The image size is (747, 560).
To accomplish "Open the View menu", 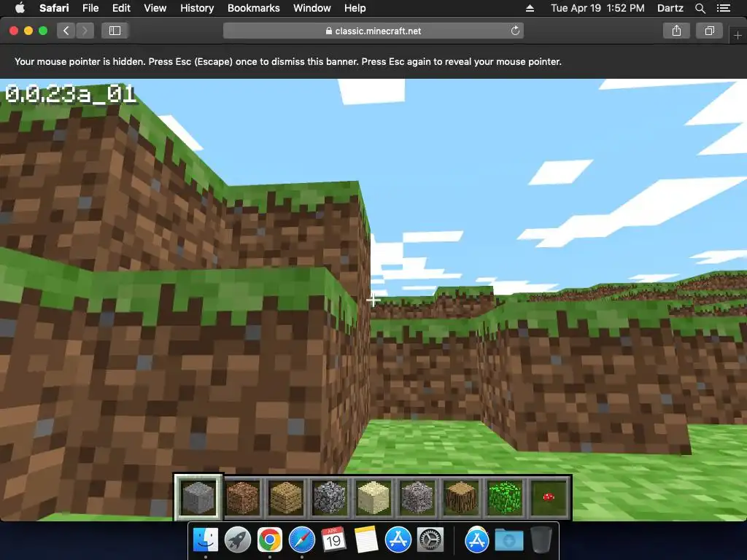I will coord(155,8).
